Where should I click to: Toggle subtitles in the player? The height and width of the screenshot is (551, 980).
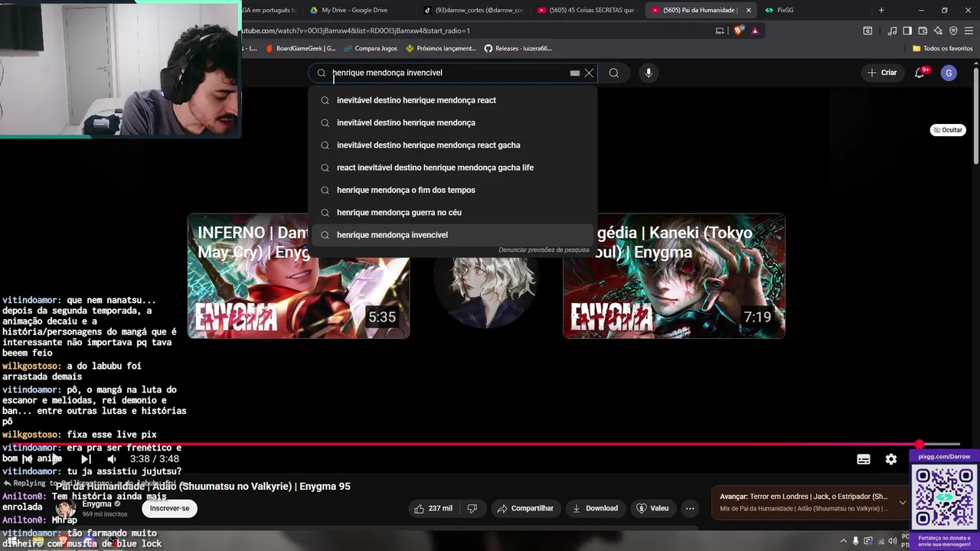(x=864, y=459)
